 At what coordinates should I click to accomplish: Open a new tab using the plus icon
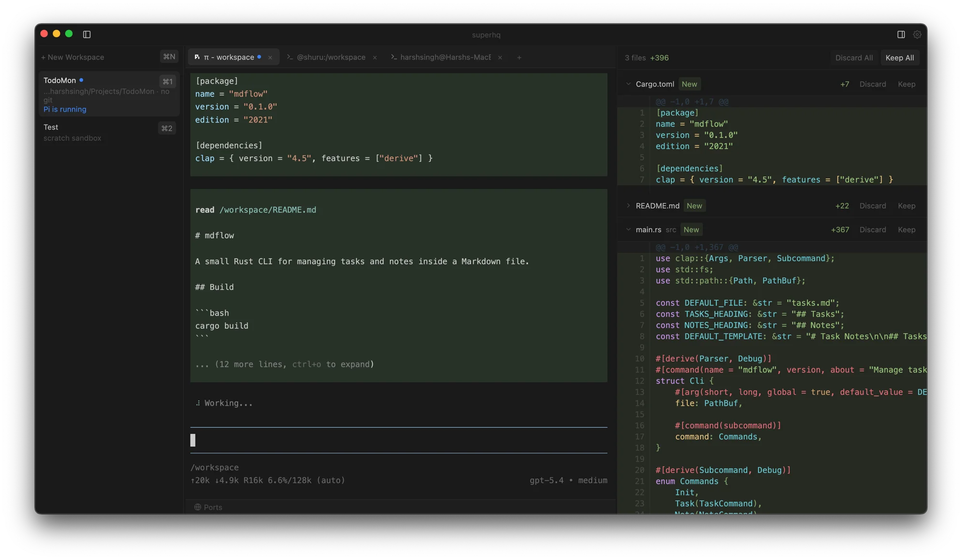(x=519, y=57)
